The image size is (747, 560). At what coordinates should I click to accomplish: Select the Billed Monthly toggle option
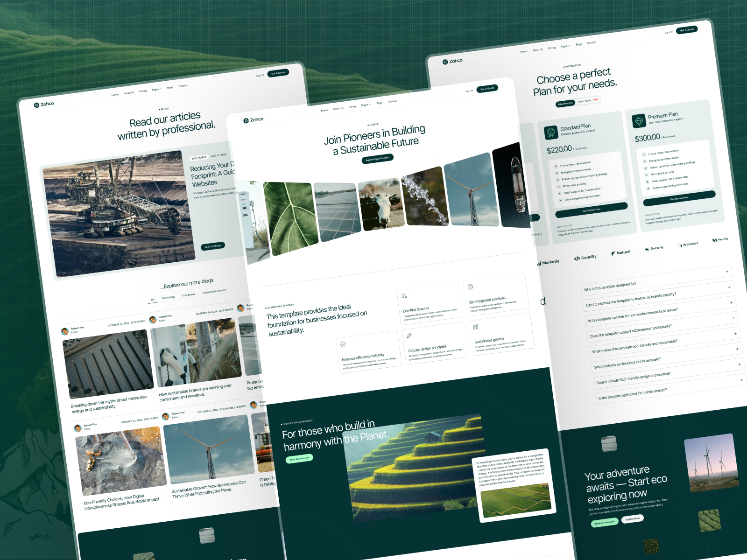pyautogui.click(x=565, y=103)
